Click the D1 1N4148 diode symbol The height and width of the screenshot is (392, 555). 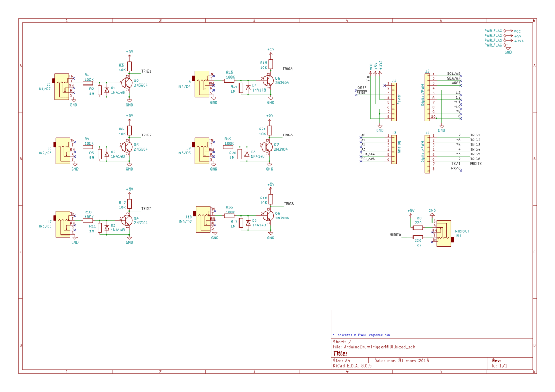point(106,89)
